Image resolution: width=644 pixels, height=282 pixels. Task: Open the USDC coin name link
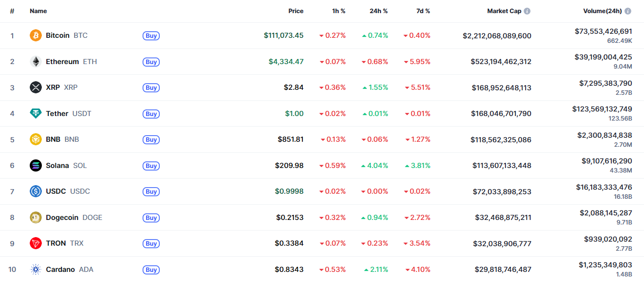(x=56, y=191)
